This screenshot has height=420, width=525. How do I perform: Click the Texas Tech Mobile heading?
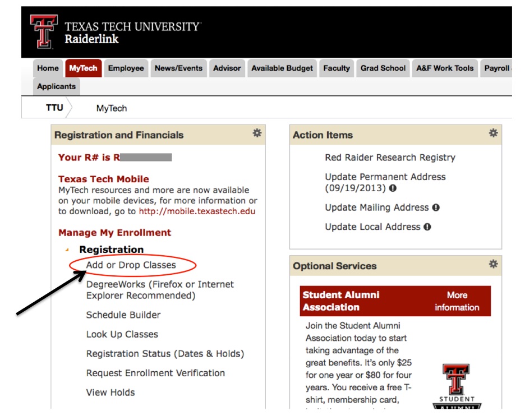[103, 179]
